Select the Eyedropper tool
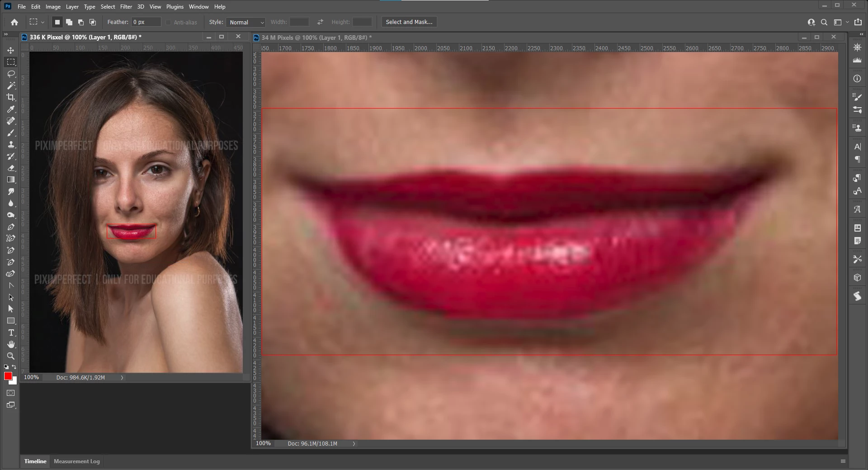This screenshot has width=868, height=470. [11, 109]
